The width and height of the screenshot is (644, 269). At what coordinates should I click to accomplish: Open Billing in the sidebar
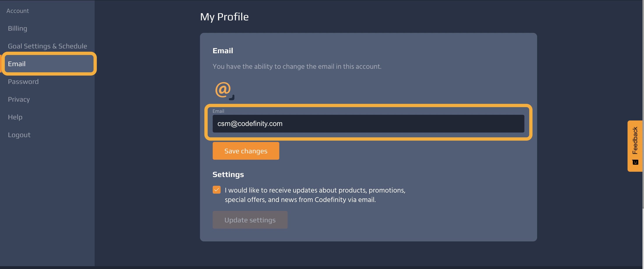click(x=18, y=28)
